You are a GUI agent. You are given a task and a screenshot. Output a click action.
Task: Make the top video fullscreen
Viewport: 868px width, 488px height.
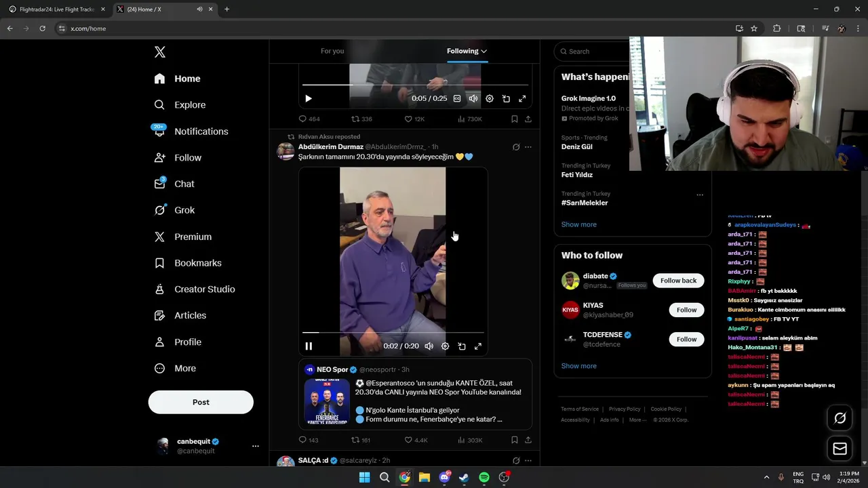pos(522,99)
